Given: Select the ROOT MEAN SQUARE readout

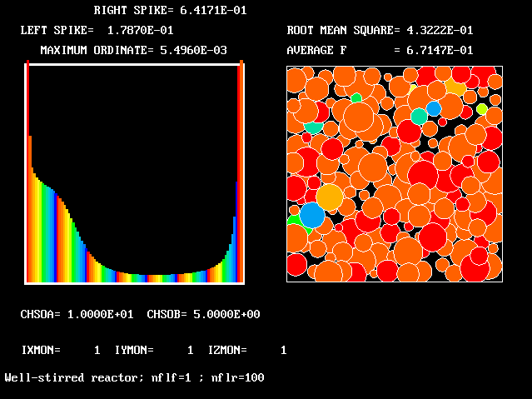Looking at the screenshot, I should pos(380,30).
